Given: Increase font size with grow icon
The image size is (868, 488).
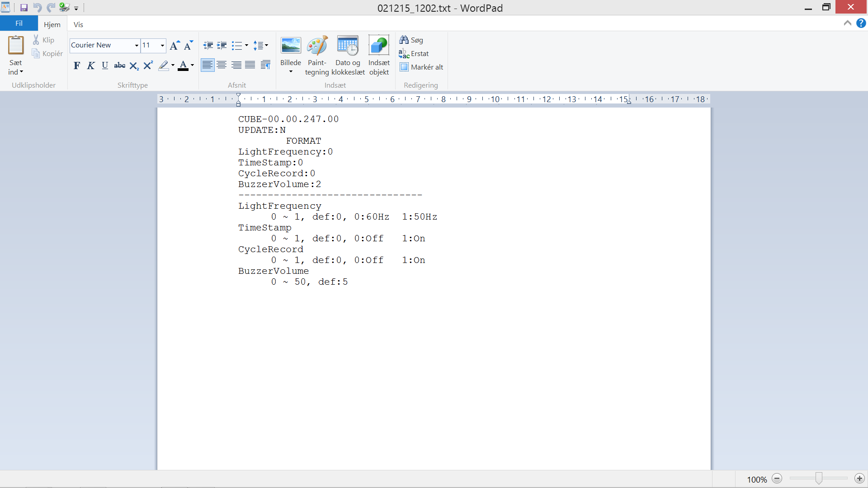Looking at the screenshot, I should 175,45.
